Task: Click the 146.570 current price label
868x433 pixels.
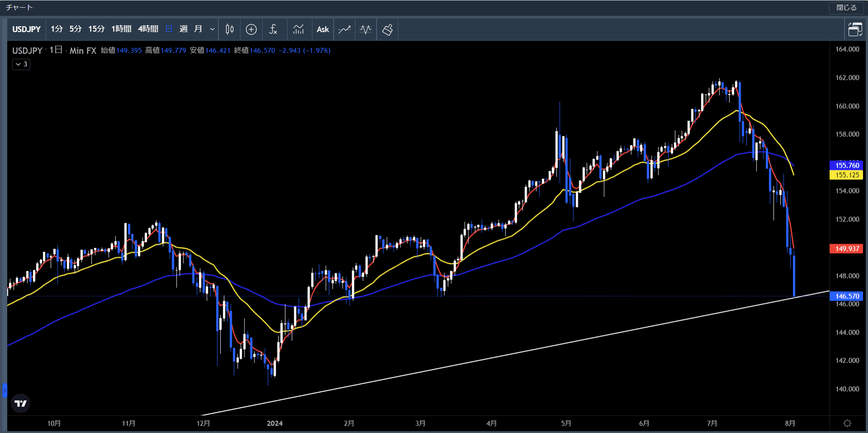Action: coord(847,296)
